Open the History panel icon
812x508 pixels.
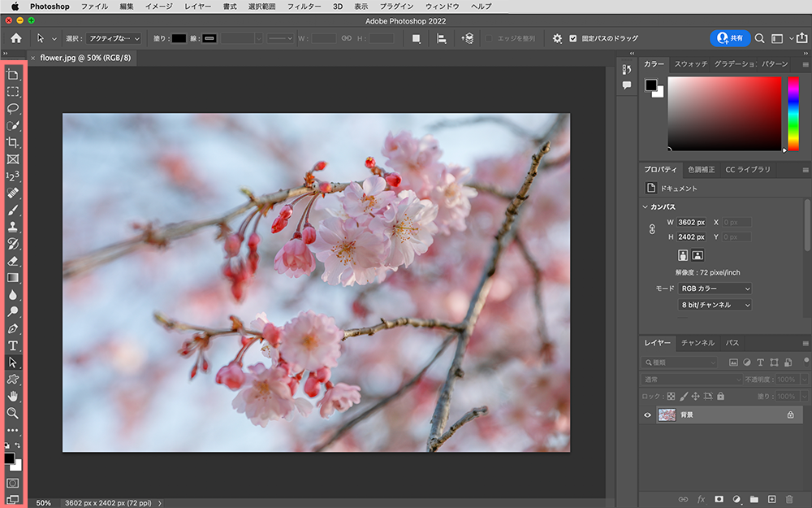tap(627, 69)
